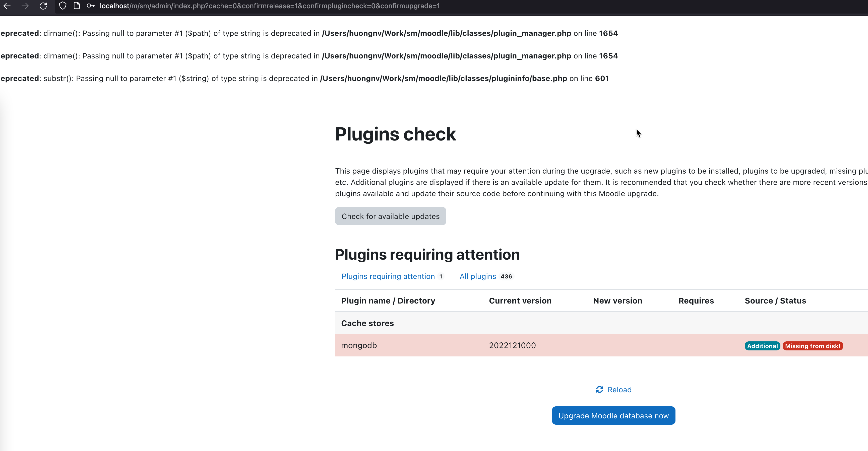Reload the page with the browser refresh icon
This screenshot has height=451, width=868.
point(43,6)
